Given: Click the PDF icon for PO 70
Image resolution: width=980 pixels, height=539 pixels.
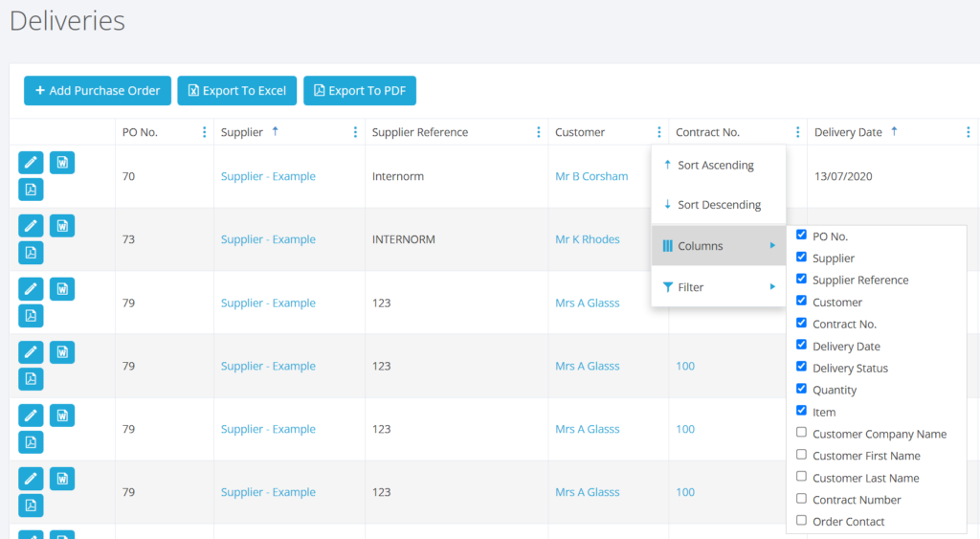Looking at the screenshot, I should click(31, 190).
